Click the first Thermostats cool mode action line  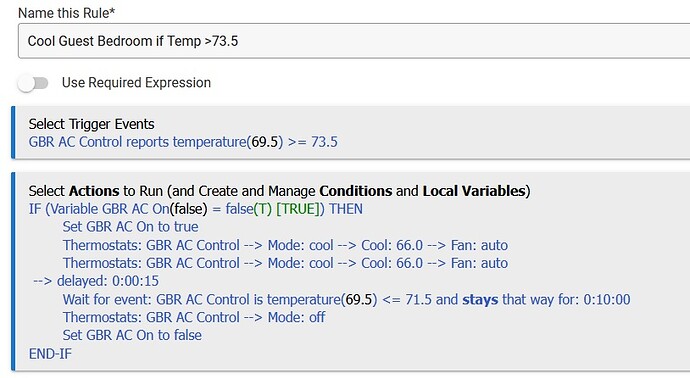click(285, 245)
